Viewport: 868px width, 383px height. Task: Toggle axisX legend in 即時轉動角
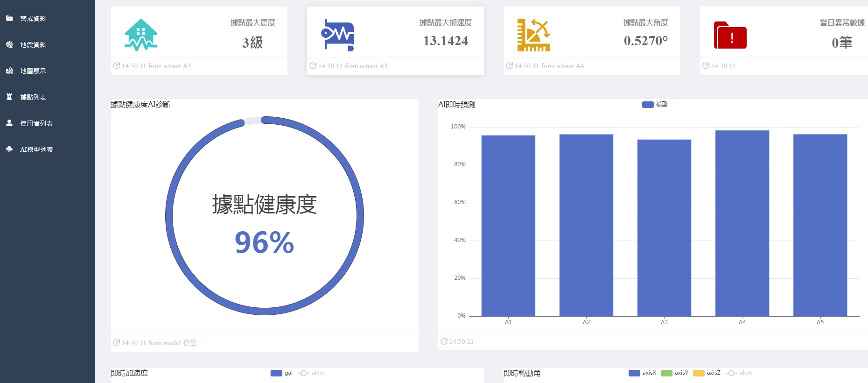(642, 373)
